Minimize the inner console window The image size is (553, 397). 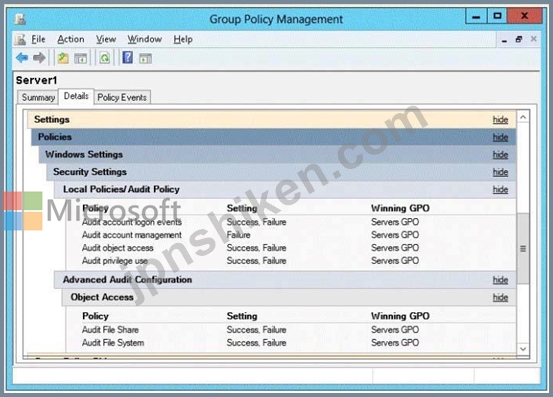coord(504,40)
